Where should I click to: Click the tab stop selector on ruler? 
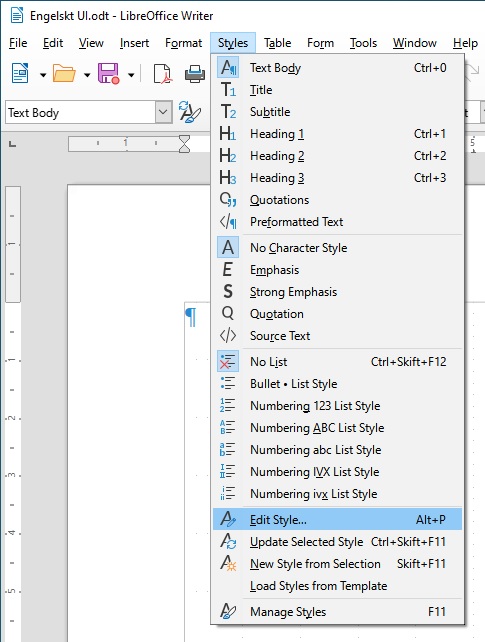13,144
